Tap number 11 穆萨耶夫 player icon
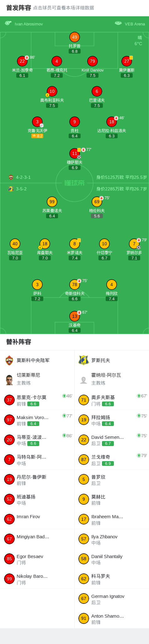Viewport: 149px width, 644px height. [x=75, y=153]
